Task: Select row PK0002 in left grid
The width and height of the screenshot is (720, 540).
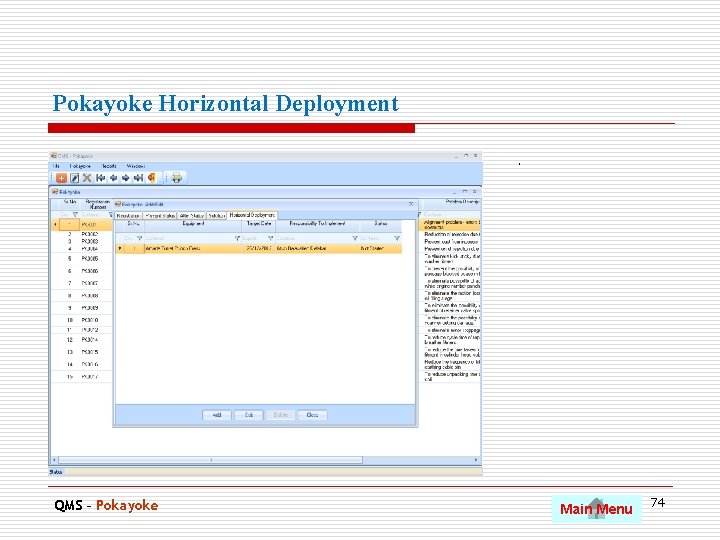Action: (82, 234)
